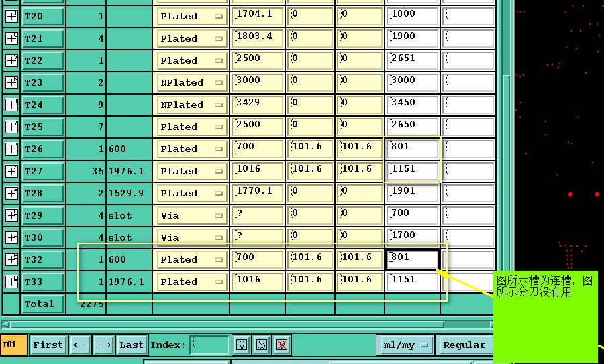The image size is (604, 364).
Task: Jump to First tool
Action: [x=48, y=345]
